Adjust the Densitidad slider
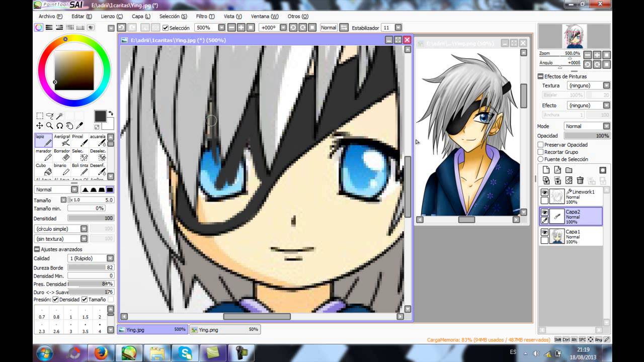644x362 pixels. tap(91, 219)
